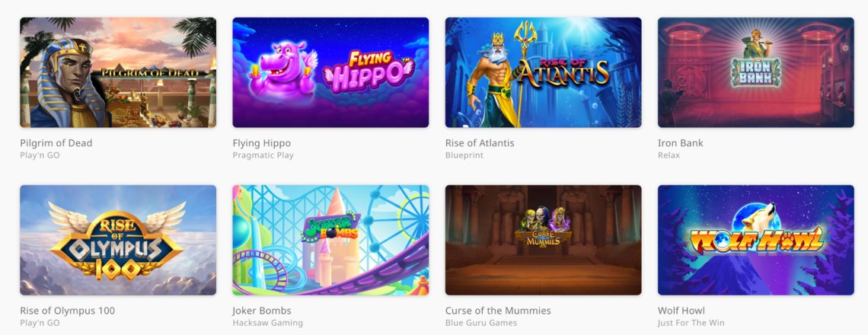Launch the Rise of Atlantis game image
868x335 pixels.
click(543, 72)
